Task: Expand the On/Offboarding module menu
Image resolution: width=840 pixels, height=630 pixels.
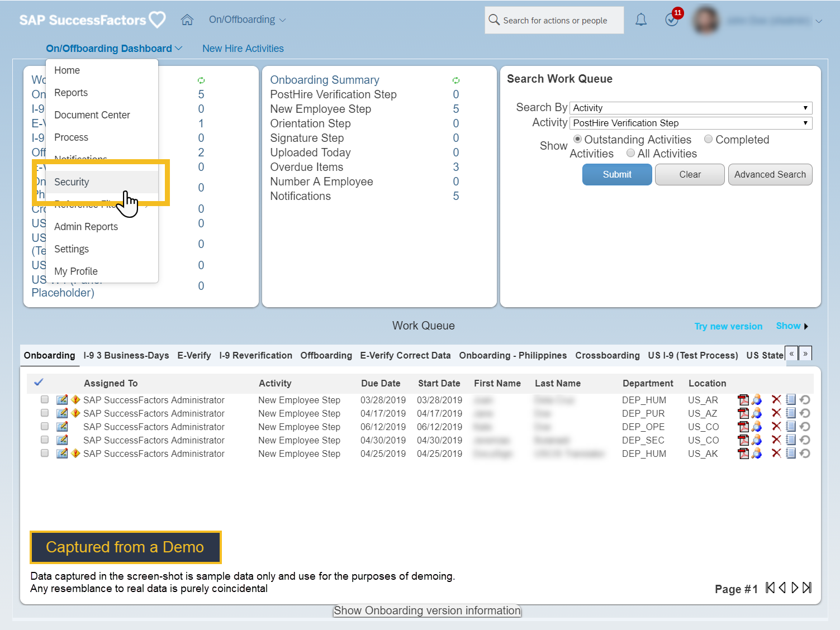Action: click(x=247, y=20)
